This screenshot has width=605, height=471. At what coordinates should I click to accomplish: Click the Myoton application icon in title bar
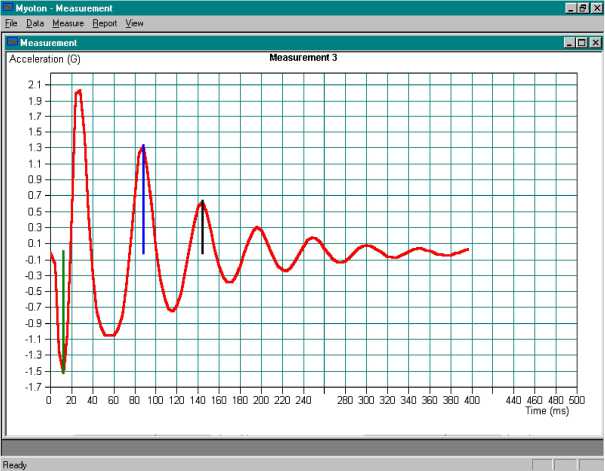(8, 7)
